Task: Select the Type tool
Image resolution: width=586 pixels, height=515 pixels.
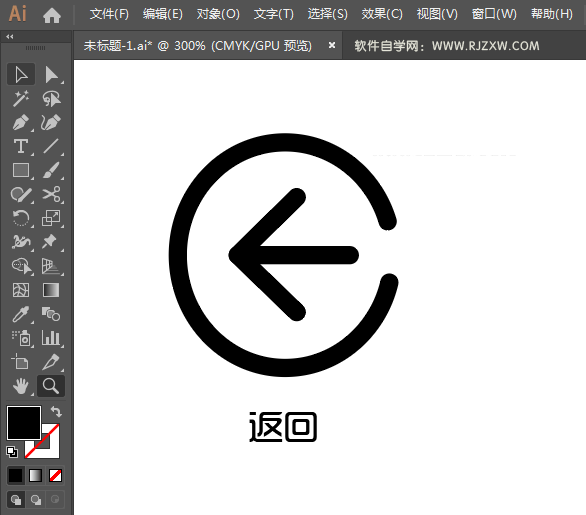Action: click(21, 146)
